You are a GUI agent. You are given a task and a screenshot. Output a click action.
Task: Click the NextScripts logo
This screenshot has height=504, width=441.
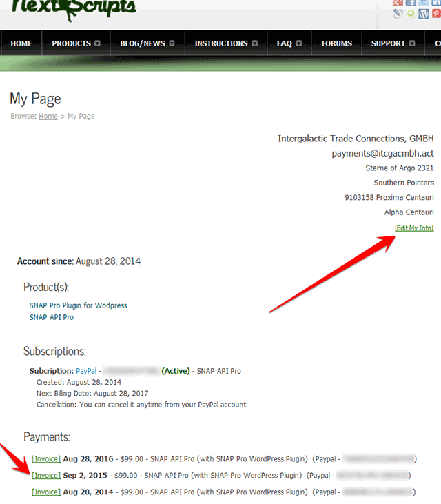coord(74,9)
